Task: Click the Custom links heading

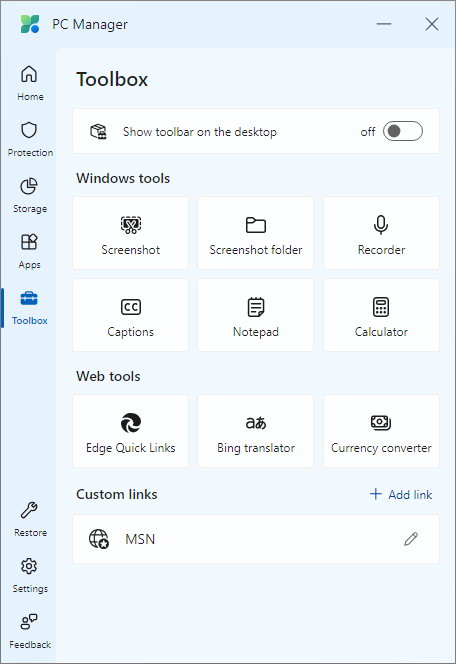Action: [x=117, y=495]
